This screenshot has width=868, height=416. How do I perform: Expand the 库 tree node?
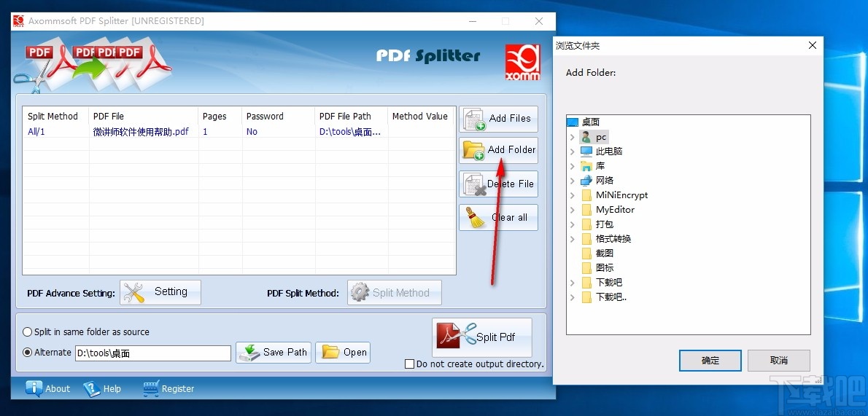click(x=573, y=166)
